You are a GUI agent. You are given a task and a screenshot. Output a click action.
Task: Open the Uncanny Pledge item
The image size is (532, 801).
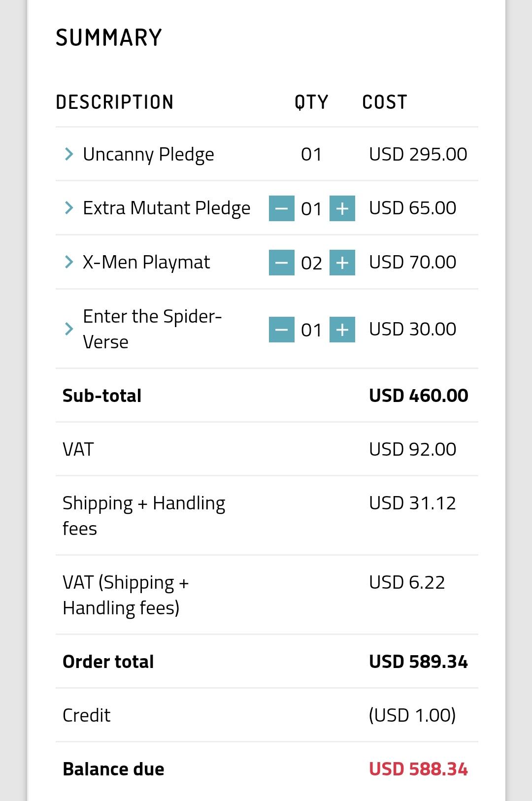(x=148, y=155)
